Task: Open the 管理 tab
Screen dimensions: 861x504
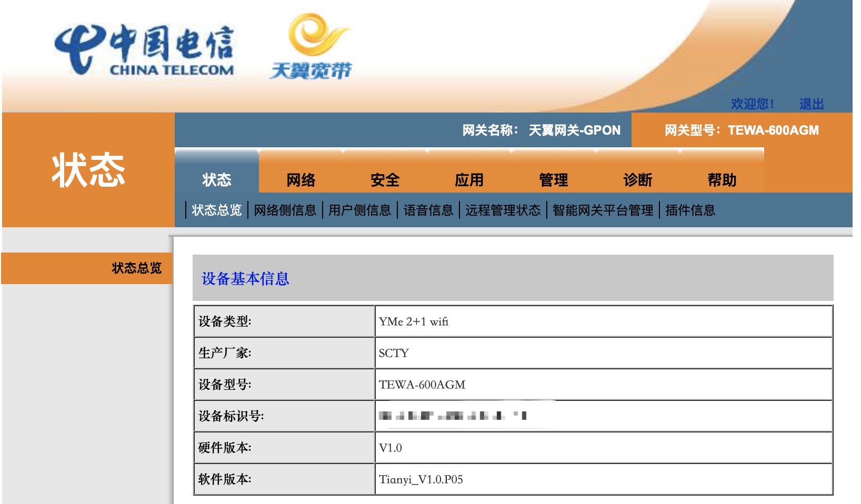Action: click(553, 179)
